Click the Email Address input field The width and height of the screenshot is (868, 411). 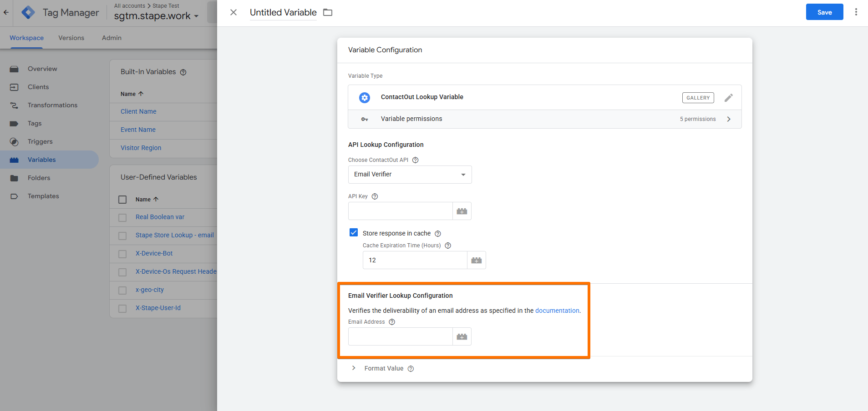401,336
